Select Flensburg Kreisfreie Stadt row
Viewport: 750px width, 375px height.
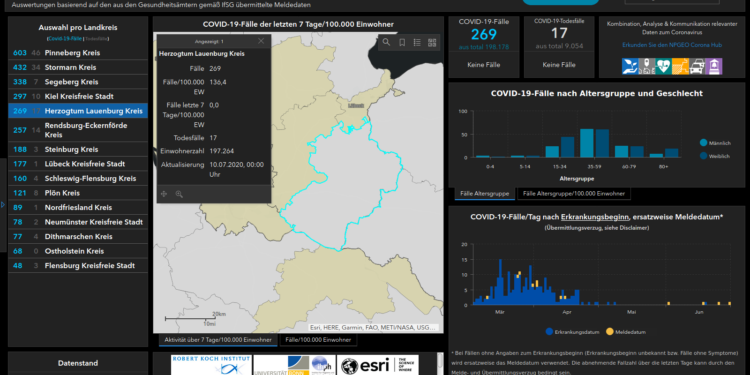point(78,266)
